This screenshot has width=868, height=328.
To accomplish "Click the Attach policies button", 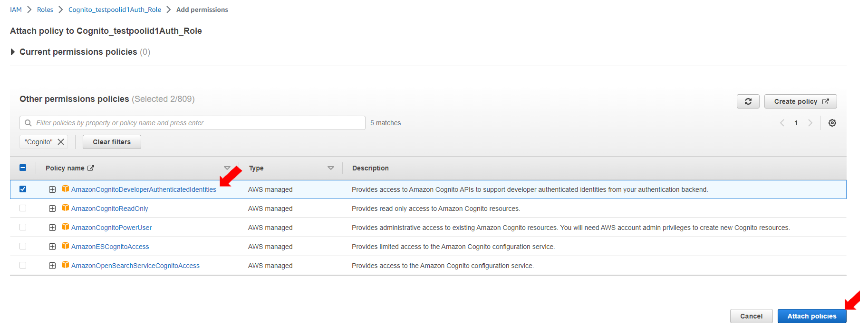I will pyautogui.click(x=811, y=316).
